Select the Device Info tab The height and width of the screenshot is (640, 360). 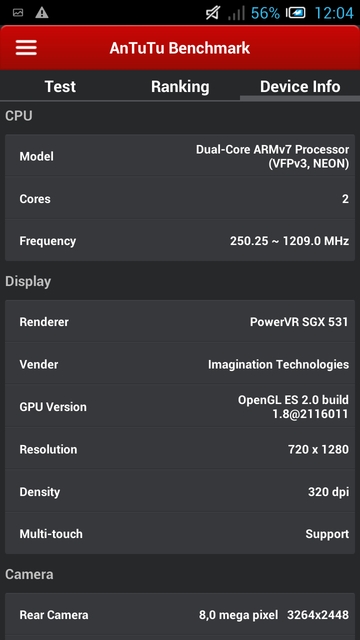(x=300, y=87)
